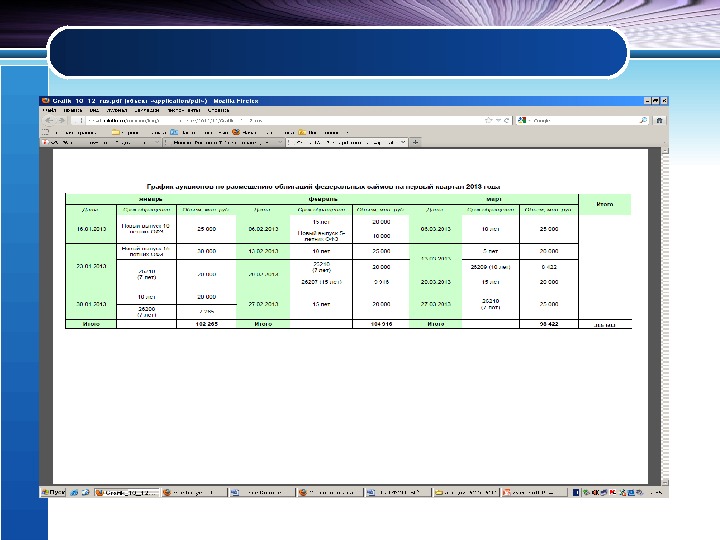Click the forward navigation arrow
This screenshot has width=720, height=540.
[x=62, y=120]
